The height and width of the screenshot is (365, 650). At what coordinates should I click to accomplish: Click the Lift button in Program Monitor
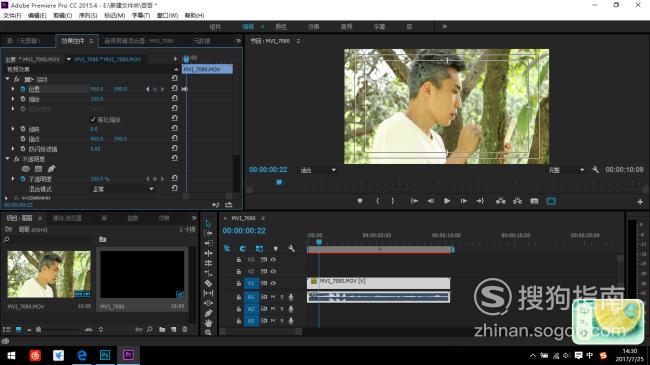pos(501,201)
